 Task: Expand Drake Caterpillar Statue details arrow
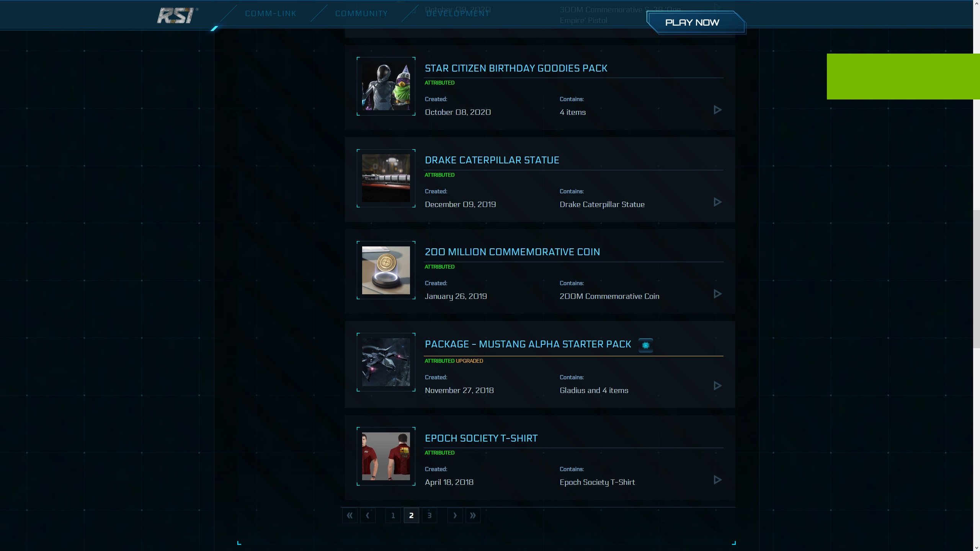[718, 202]
